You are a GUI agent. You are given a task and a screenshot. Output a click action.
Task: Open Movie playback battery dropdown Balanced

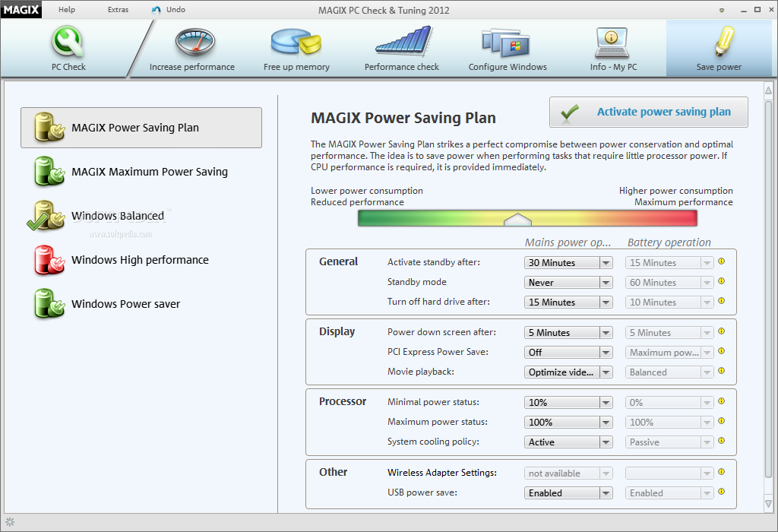669,372
